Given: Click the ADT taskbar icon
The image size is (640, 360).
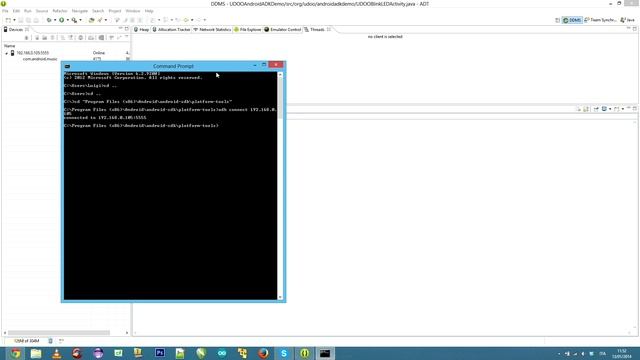Looking at the screenshot, I should tap(304, 353).
